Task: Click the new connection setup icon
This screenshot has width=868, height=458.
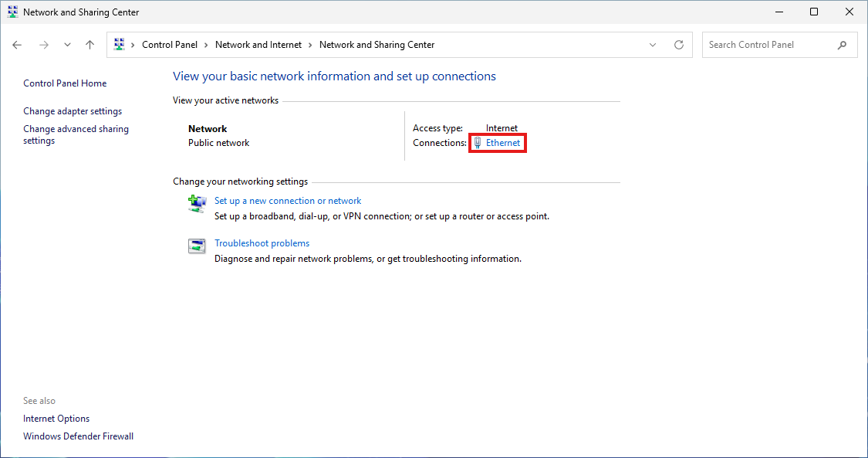Action: pos(197,203)
